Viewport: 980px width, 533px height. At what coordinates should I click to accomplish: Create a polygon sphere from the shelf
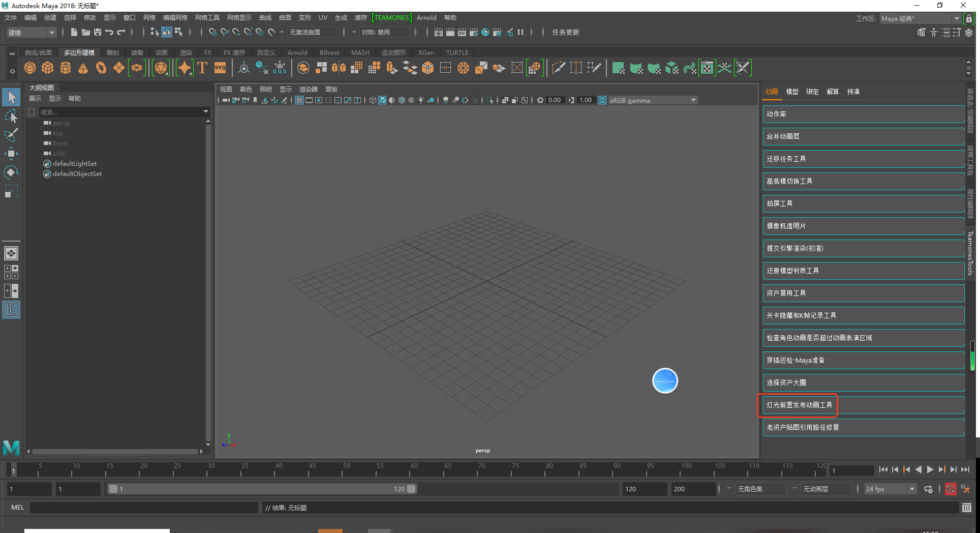[x=30, y=68]
